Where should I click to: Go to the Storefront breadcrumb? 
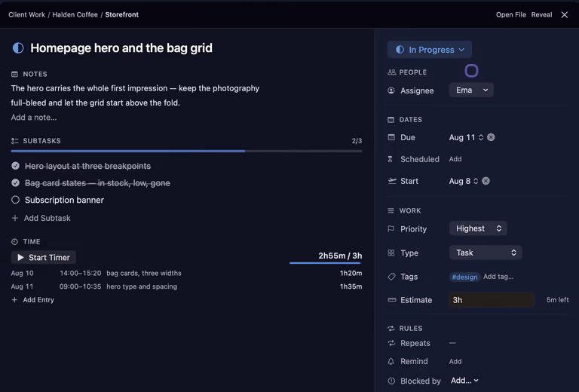coord(122,15)
